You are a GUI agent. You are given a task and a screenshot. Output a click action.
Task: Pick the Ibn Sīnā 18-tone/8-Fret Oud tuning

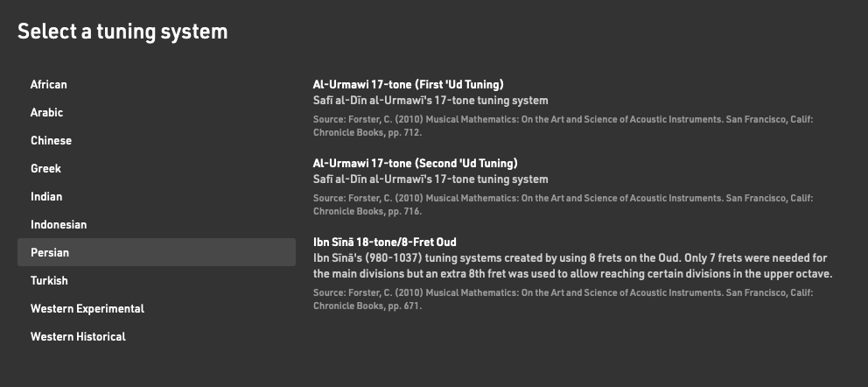[385, 242]
